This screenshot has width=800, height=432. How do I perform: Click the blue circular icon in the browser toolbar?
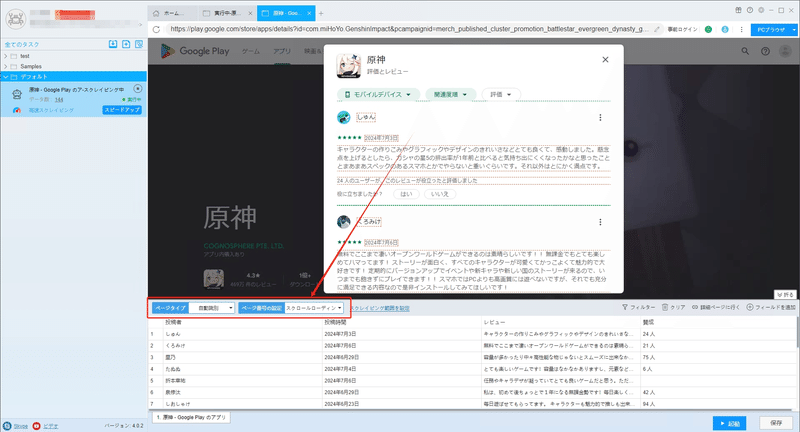pos(725,30)
